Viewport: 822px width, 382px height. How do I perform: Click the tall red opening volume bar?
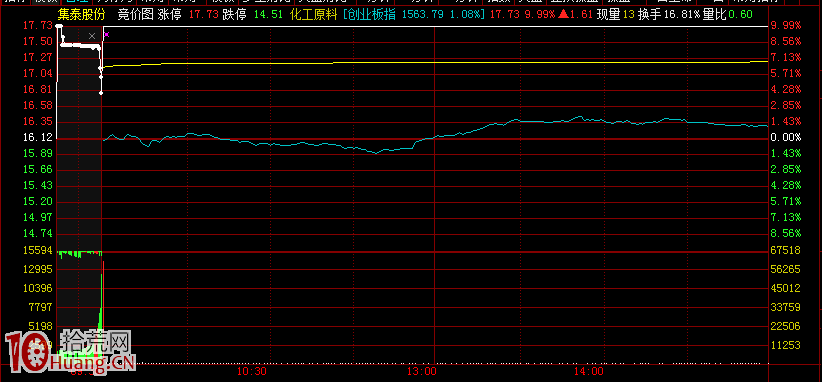(x=103, y=312)
